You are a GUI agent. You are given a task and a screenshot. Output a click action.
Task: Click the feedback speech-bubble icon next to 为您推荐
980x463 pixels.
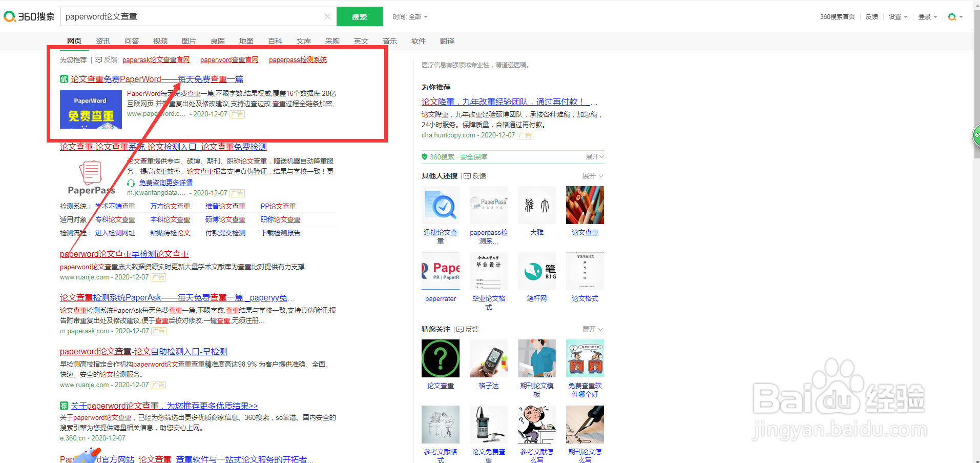[98, 59]
